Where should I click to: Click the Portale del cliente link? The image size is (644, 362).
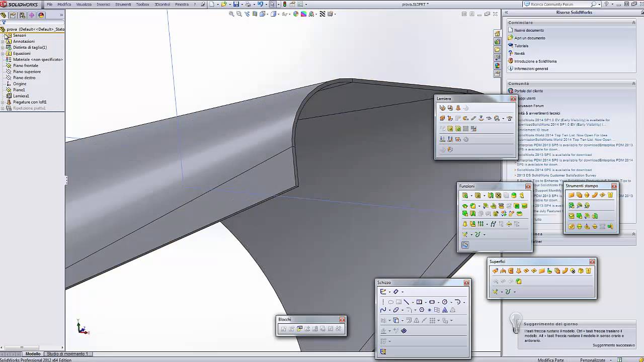(528, 91)
